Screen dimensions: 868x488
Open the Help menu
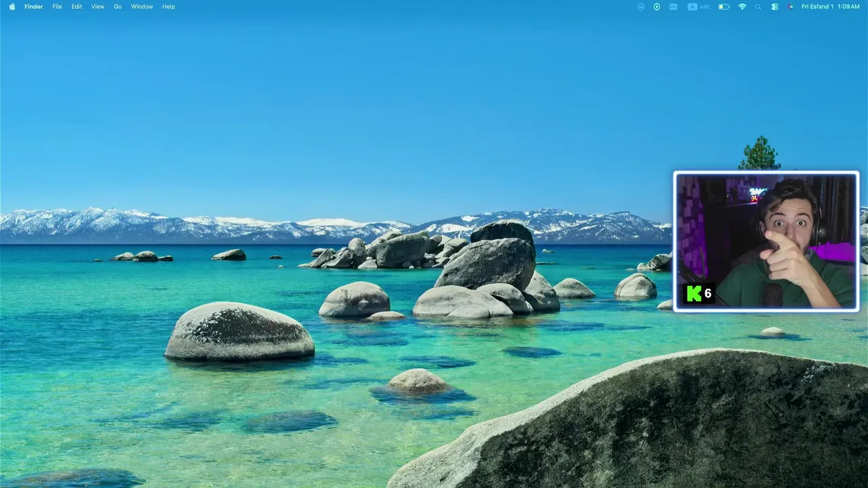click(x=168, y=6)
